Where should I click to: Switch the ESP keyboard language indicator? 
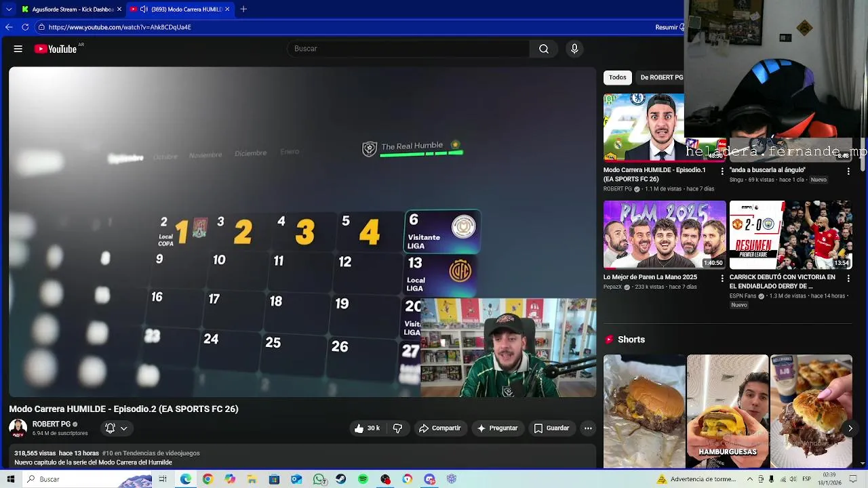click(807, 479)
